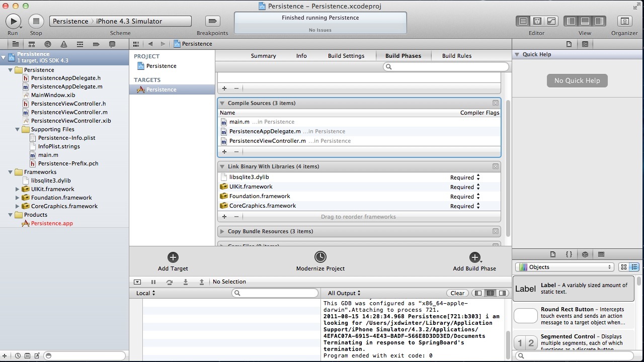Open the Organizer window
The image size is (644, 362).
coord(624,21)
